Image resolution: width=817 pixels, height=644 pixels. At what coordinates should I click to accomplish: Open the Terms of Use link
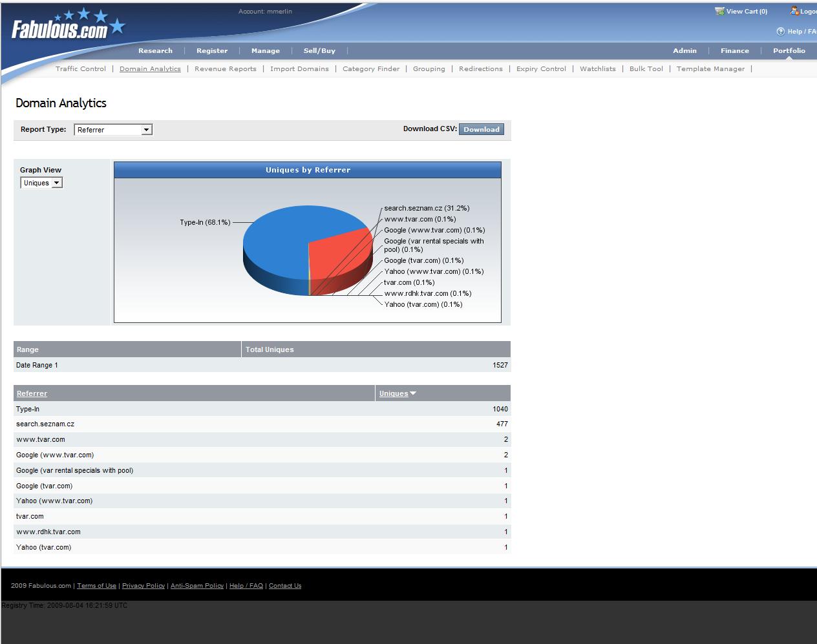(96, 586)
